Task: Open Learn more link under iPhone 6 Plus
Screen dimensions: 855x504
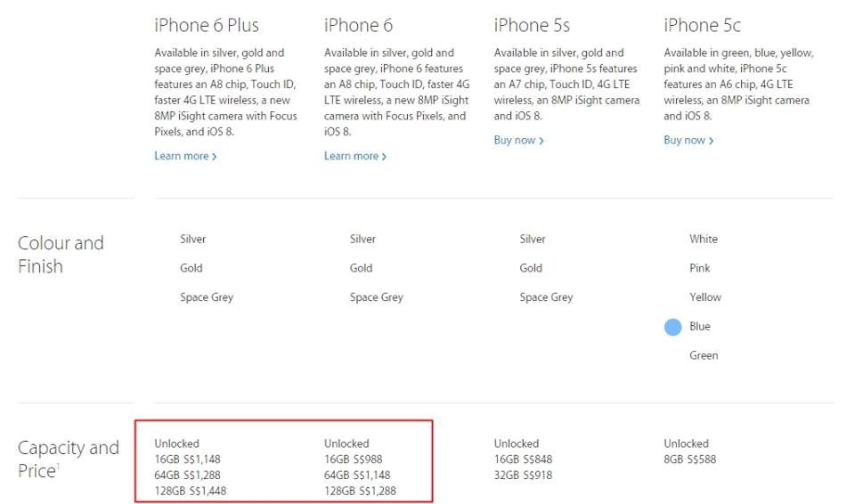Action: click(185, 156)
